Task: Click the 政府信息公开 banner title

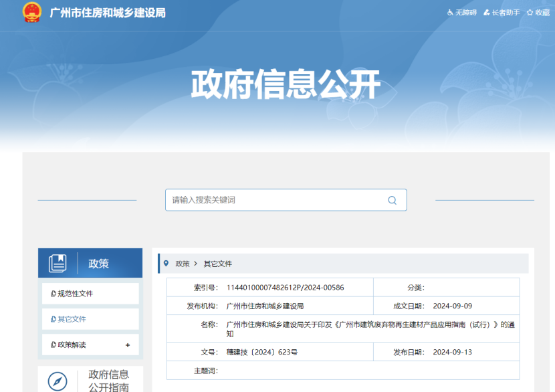Action: pyautogui.click(x=286, y=84)
